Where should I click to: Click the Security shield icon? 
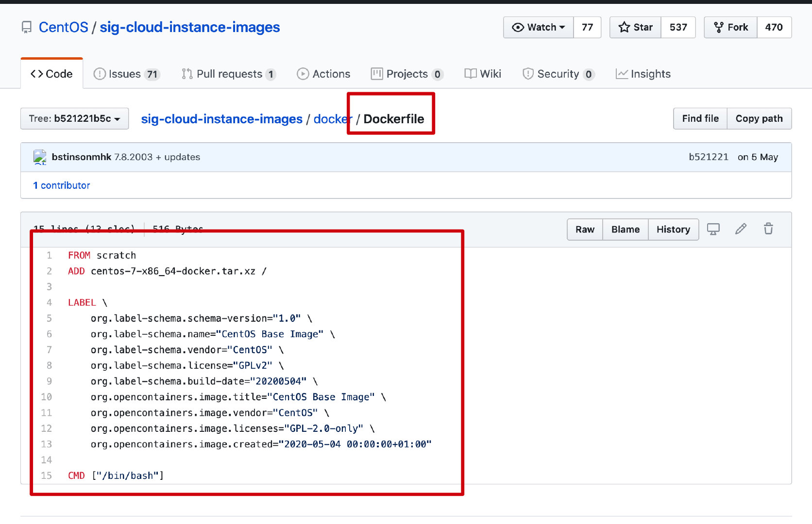528,74
